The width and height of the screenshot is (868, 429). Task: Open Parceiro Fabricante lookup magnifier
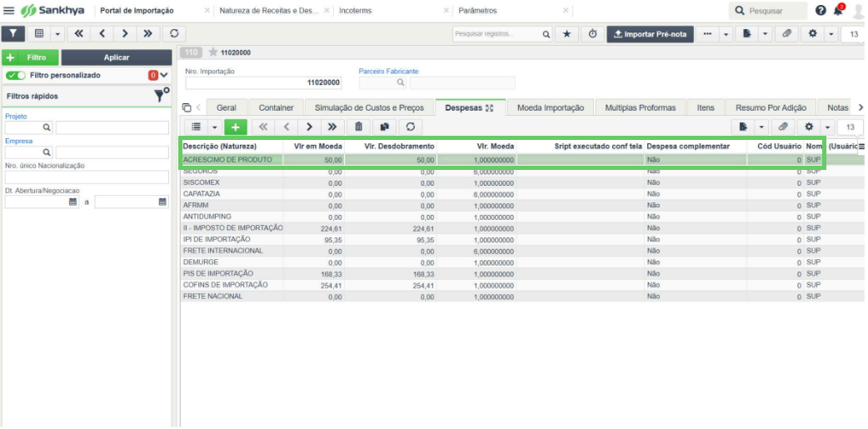click(400, 83)
